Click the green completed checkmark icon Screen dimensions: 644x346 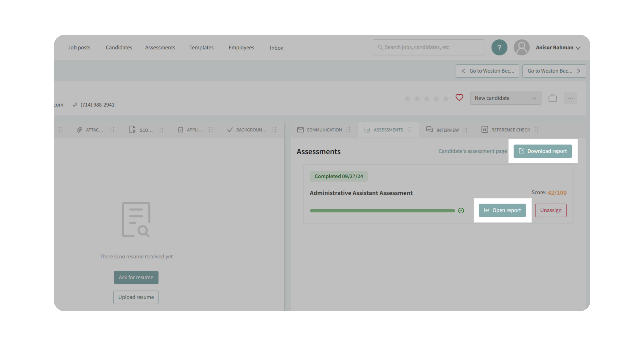461,211
